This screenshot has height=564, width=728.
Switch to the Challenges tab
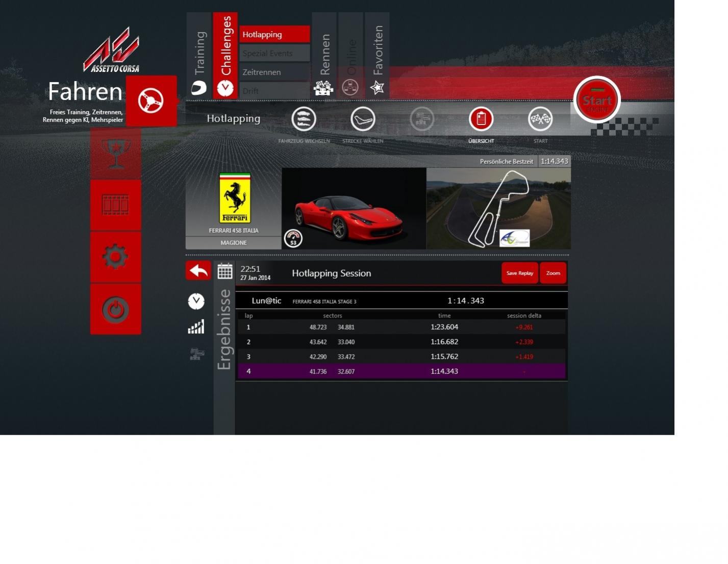point(225,55)
